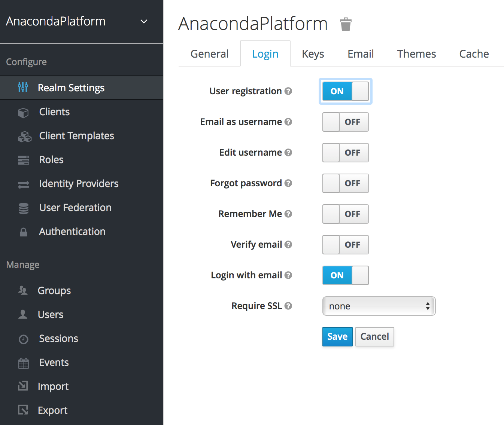Click the Save button
The width and height of the screenshot is (504, 425).
pyautogui.click(x=337, y=337)
